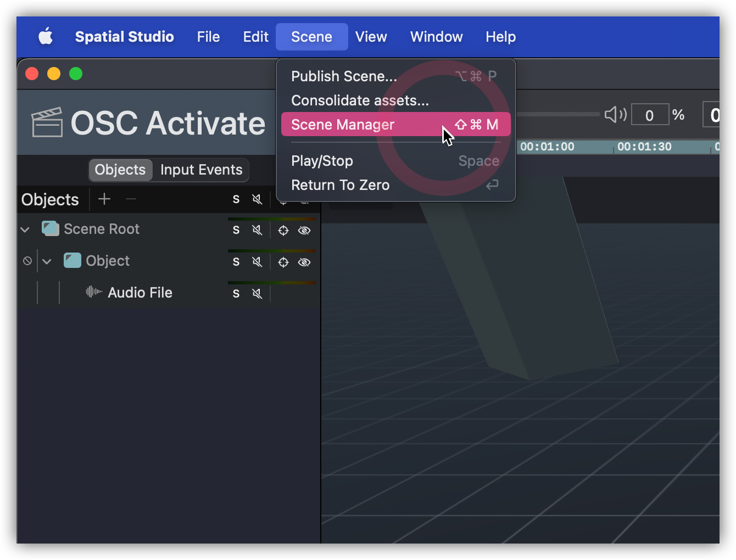The image size is (736, 560).
Task: Open the View menu
Action: 371,37
